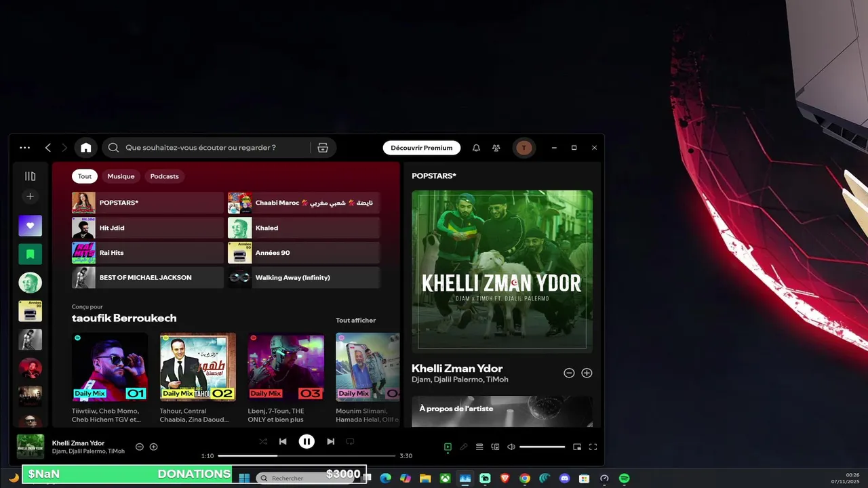This screenshot has width=868, height=488.
Task: Open Discord from the taskbar
Action: pos(565,478)
